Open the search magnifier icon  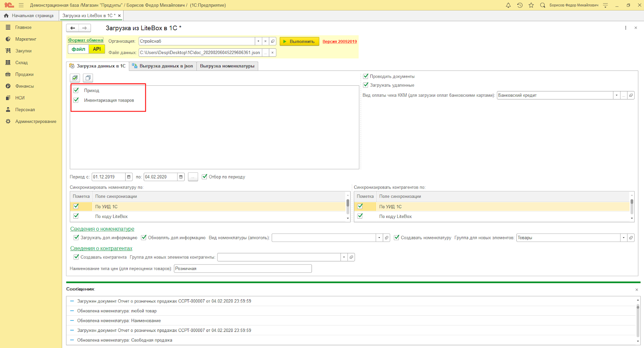(x=543, y=5)
